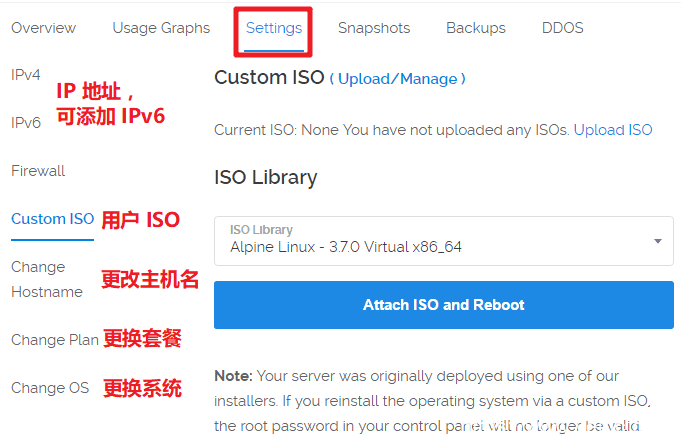681x441 pixels.
Task: Select IPv6 in the settings sidebar
Action: (26, 123)
